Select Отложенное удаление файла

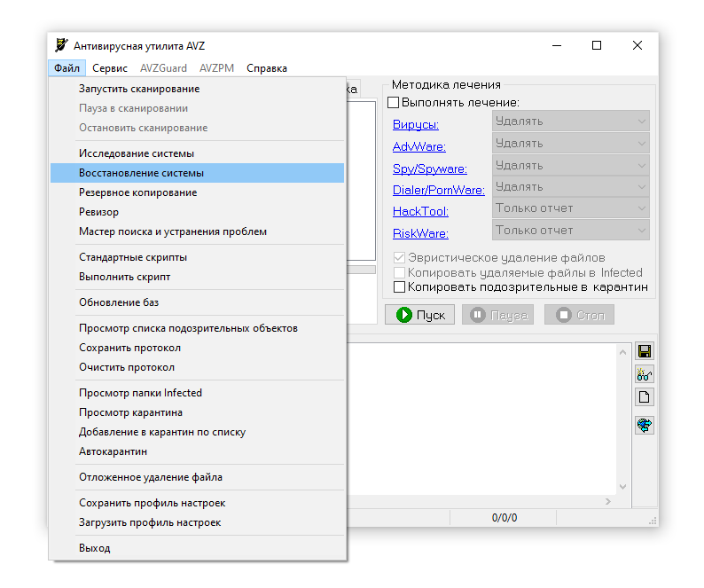[x=197, y=477]
